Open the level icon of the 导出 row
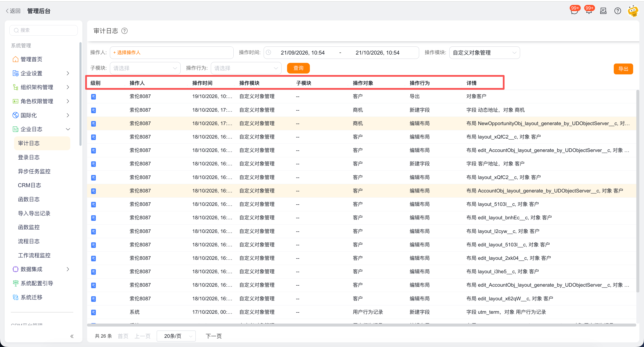This screenshot has width=644, height=347. point(93,97)
